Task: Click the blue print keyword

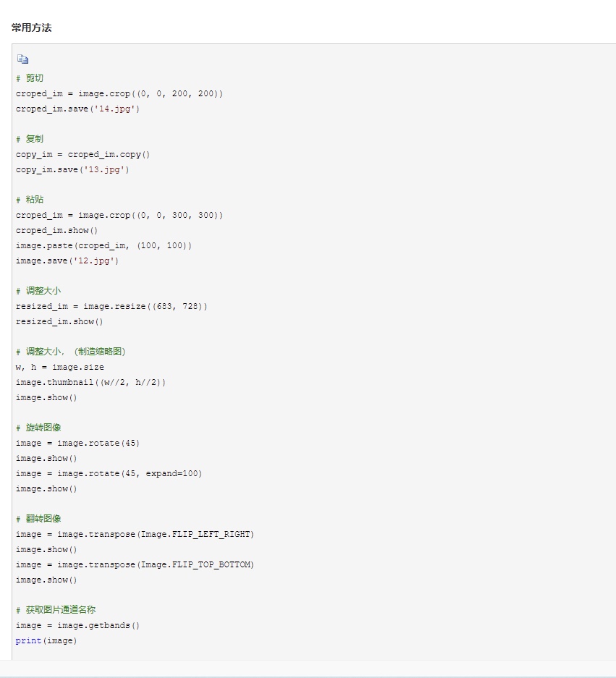Action: tap(28, 641)
